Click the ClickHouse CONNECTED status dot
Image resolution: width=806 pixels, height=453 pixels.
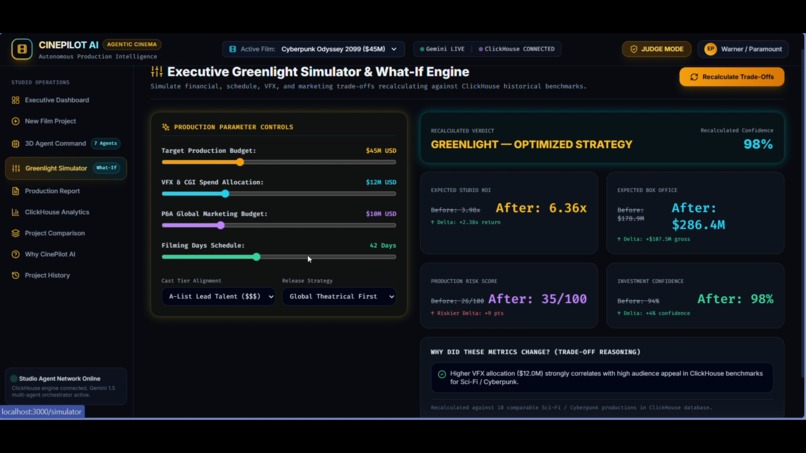[x=481, y=49]
